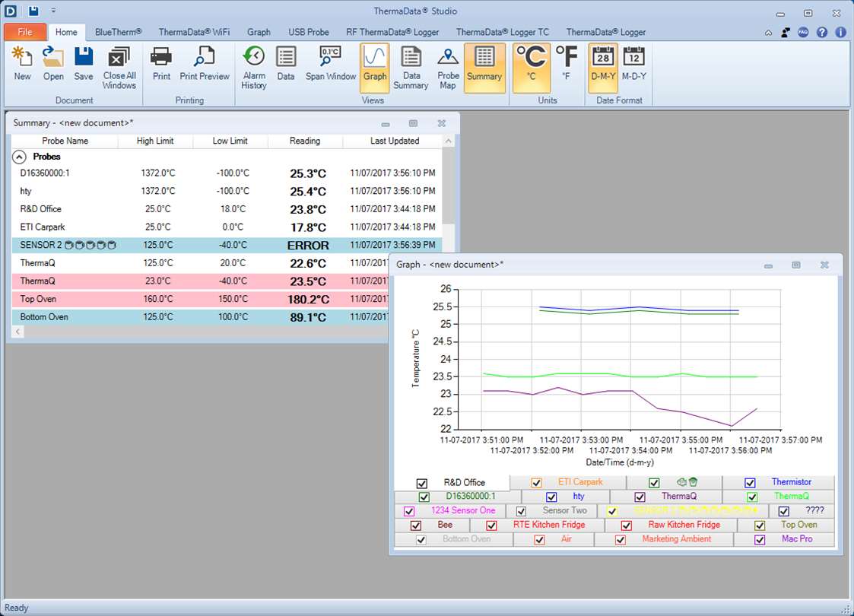Open the Data view
Image resolution: width=854 pixels, height=616 pixels.
click(x=285, y=65)
